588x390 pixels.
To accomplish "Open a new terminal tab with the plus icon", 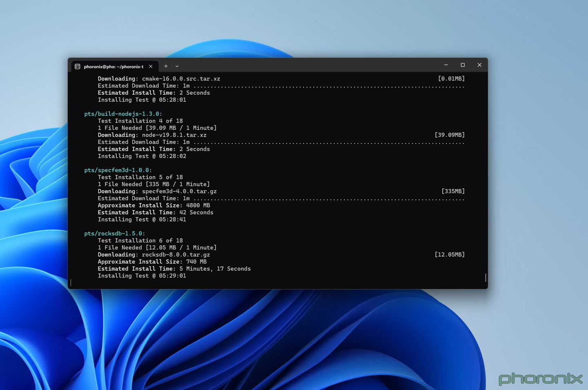I will pos(166,66).
